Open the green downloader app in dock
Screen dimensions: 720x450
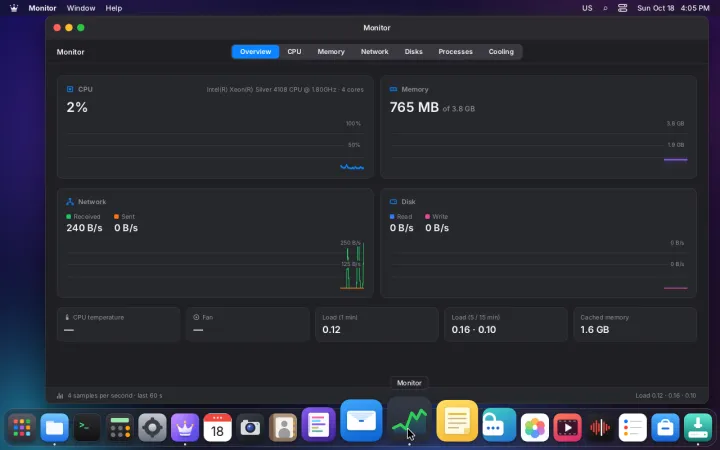(698, 428)
